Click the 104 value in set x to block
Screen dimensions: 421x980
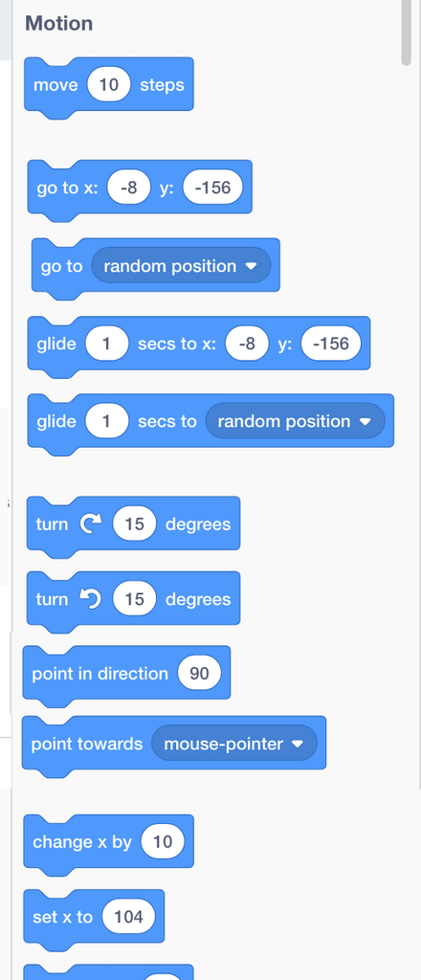pos(128,917)
